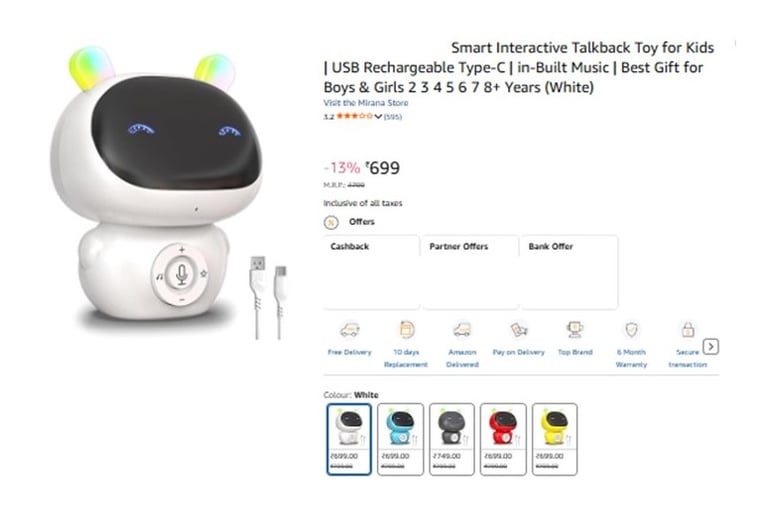The width and height of the screenshot is (768, 512).
Task: Open the 595 ratings link
Action: pos(392,117)
